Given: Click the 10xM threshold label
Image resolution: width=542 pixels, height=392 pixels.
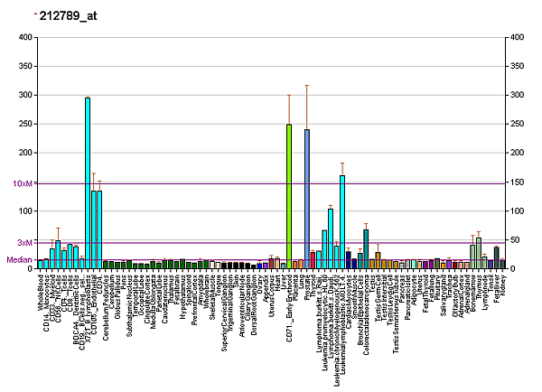Looking at the screenshot, I should [x=23, y=183].
